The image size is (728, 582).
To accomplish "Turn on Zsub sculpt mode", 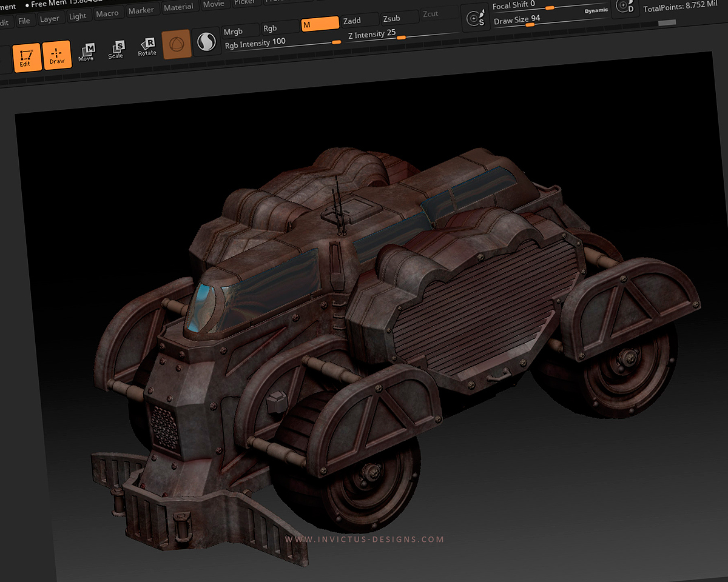I will (399, 17).
